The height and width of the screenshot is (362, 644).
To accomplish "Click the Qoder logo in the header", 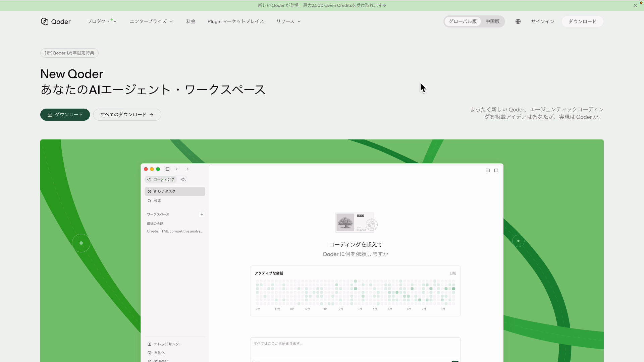I will [x=56, y=21].
